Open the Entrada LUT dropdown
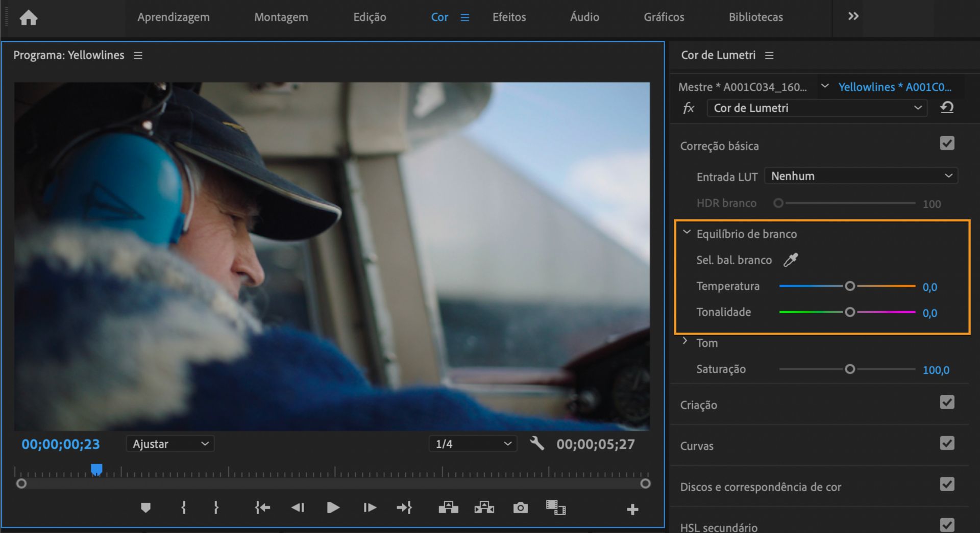The width and height of the screenshot is (980, 533). (x=861, y=176)
